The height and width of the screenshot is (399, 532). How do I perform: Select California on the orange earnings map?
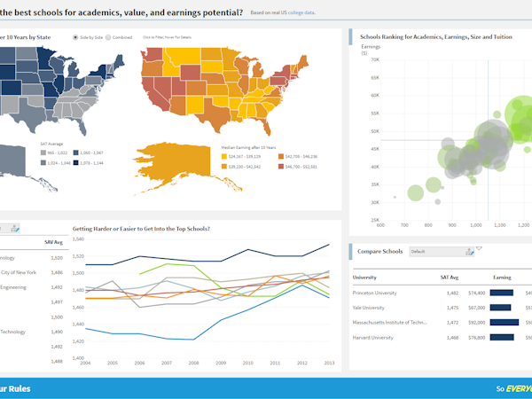[x=153, y=94]
